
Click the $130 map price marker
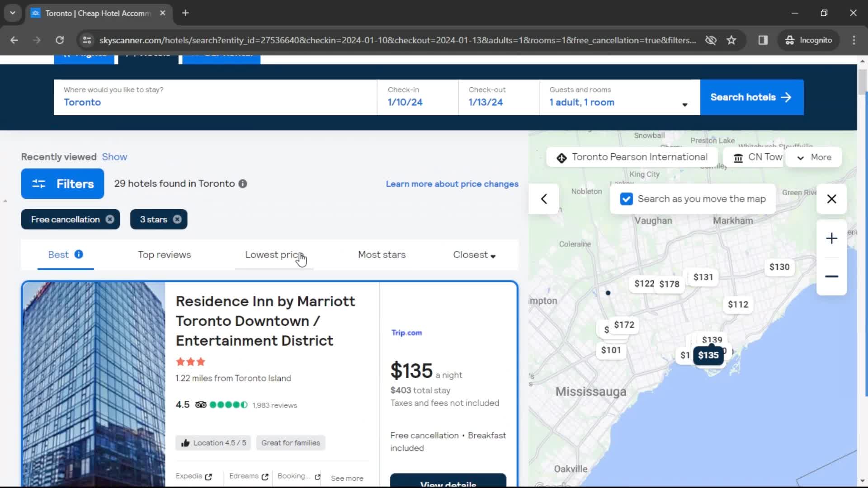click(x=779, y=267)
